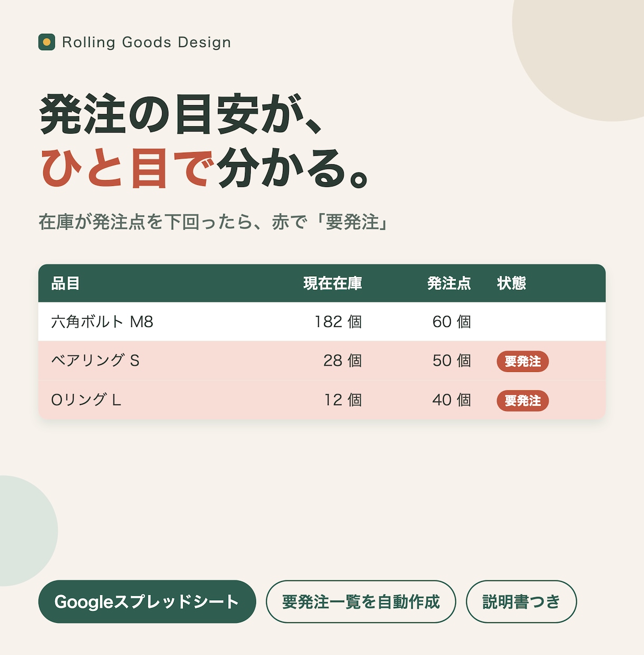
Task: Click the 要発注 badge in Oリング L row
Action: 523,401
